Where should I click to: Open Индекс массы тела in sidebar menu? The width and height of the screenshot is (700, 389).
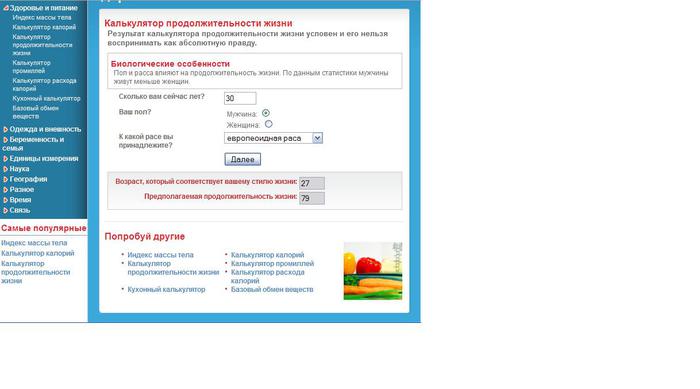42,17
